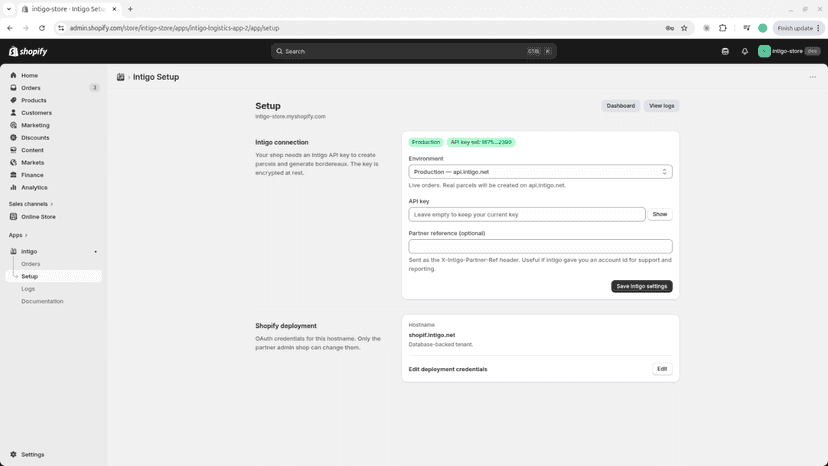Screen dimensions: 828x466
Task: Click the Customers person icon
Action: (13, 113)
